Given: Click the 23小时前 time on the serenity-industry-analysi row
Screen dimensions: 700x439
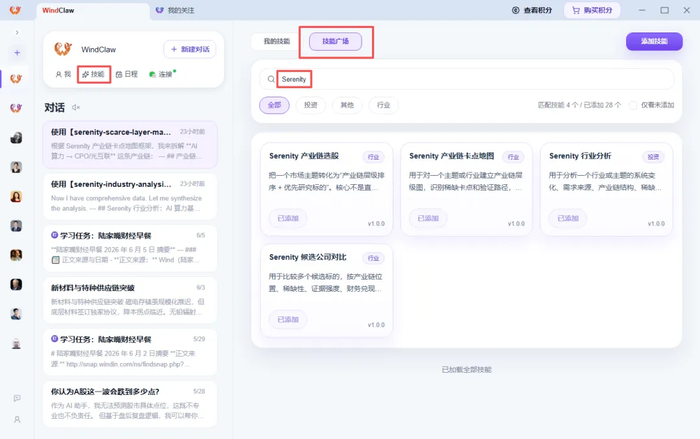Looking at the screenshot, I should click(x=192, y=184).
